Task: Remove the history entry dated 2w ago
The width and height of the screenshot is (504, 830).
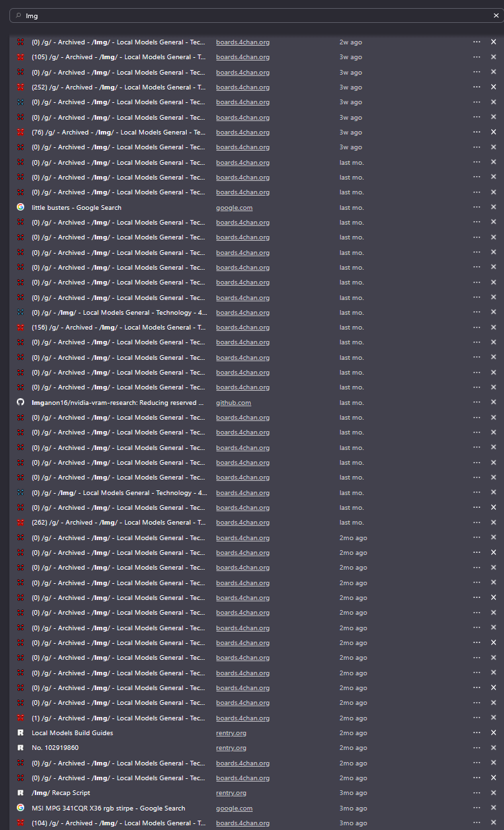Action: pyautogui.click(x=493, y=42)
